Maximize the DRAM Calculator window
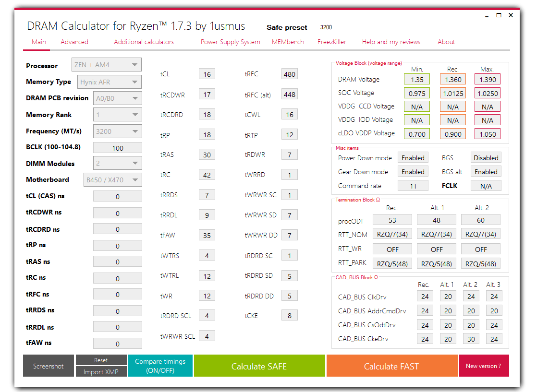The image size is (549, 392). 499,15
